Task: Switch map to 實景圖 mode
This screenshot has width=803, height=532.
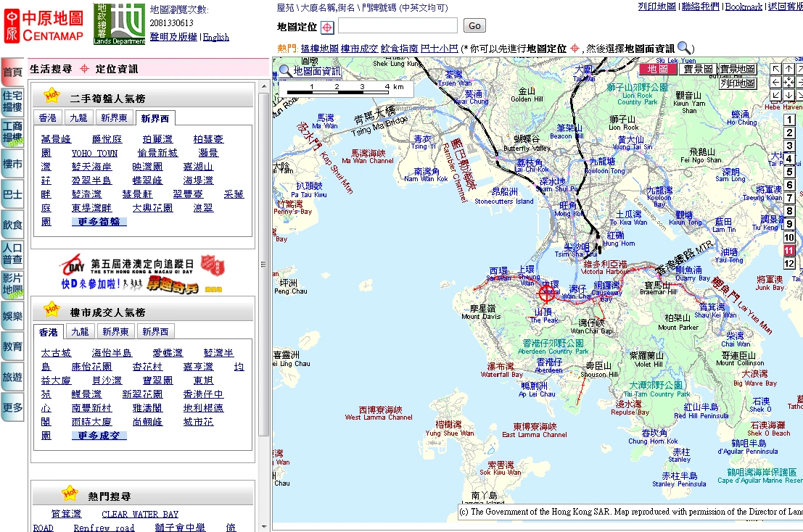Action: pyautogui.click(x=698, y=69)
